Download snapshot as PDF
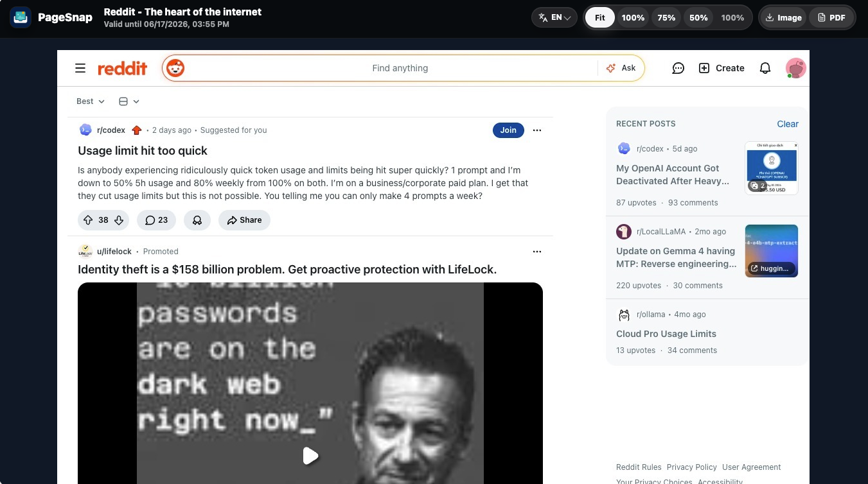The image size is (868, 484). point(831,17)
